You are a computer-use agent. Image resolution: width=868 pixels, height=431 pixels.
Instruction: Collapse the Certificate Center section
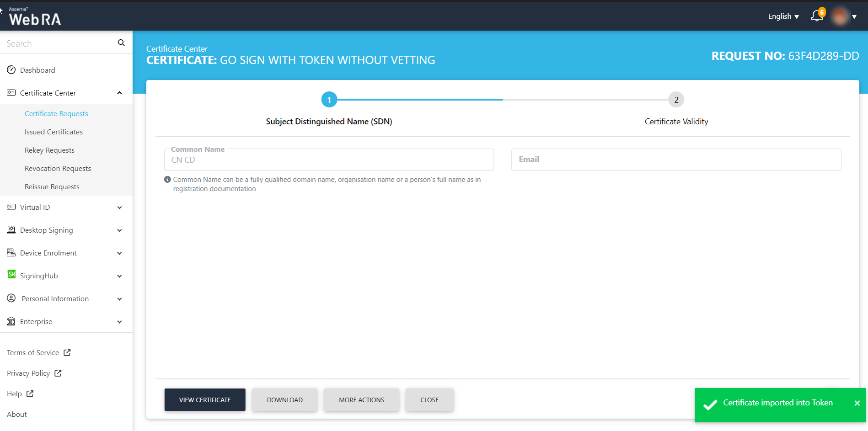click(119, 93)
